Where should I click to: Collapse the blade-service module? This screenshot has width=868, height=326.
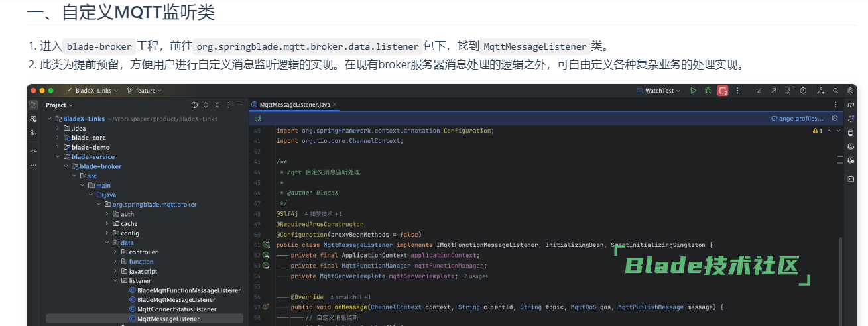(x=58, y=157)
